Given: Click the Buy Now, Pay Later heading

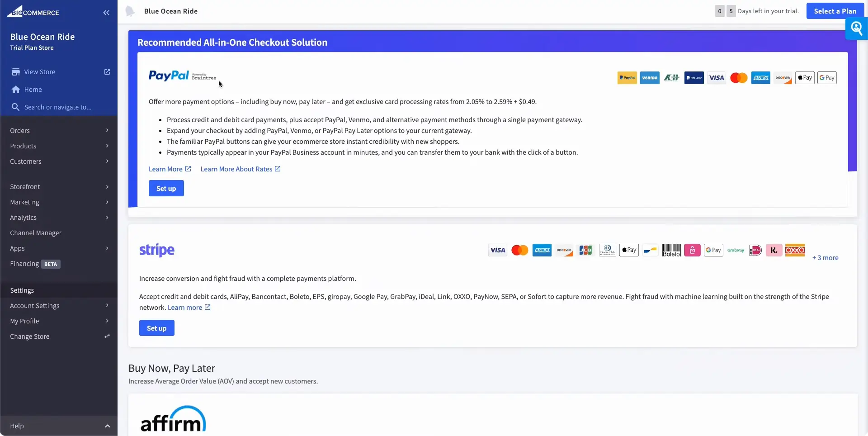Looking at the screenshot, I should click(172, 368).
